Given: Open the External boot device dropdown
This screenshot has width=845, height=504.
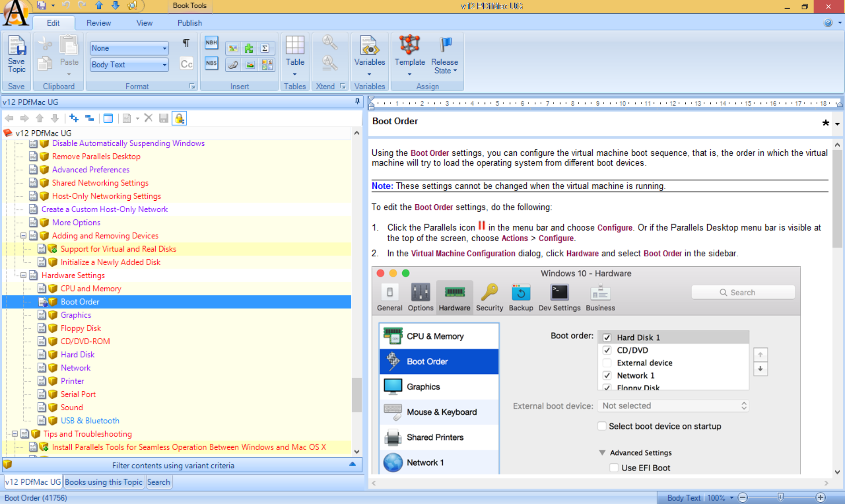Looking at the screenshot, I should [673, 406].
